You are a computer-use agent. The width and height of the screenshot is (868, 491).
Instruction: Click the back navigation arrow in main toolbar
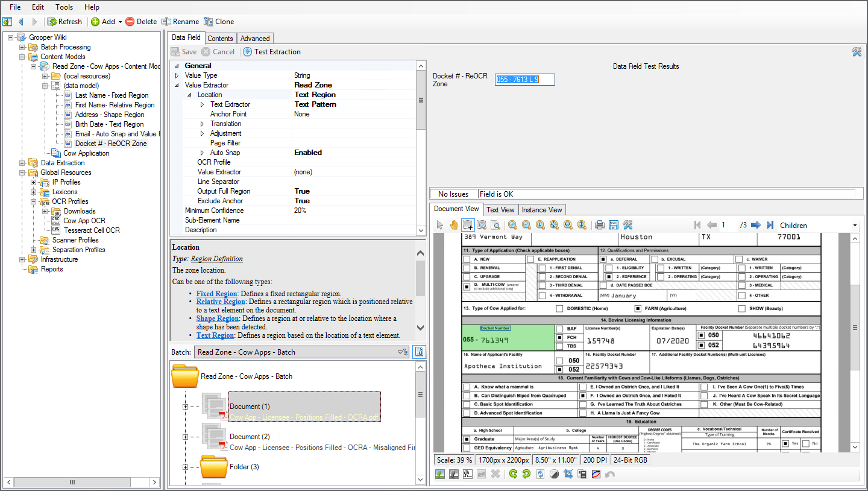tap(20, 22)
